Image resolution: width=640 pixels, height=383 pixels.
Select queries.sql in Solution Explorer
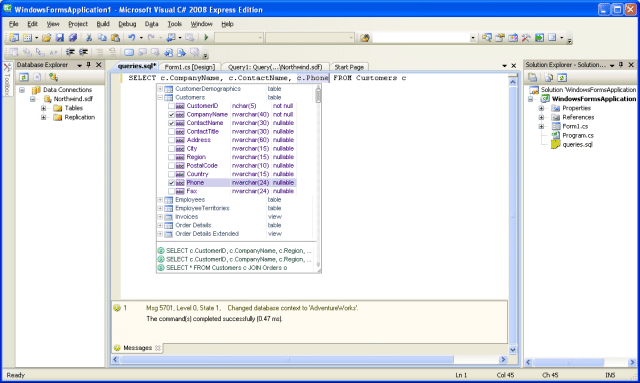[x=577, y=145]
